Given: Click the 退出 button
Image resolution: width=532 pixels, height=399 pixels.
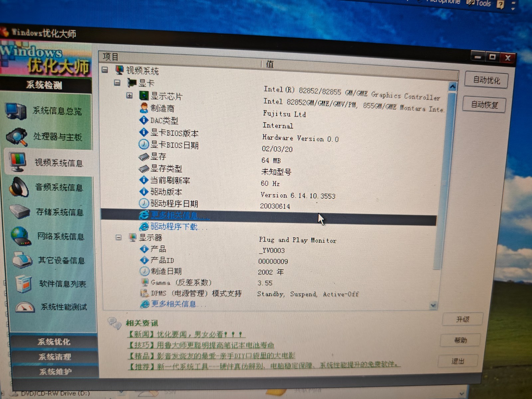Looking at the screenshot, I should (458, 361).
